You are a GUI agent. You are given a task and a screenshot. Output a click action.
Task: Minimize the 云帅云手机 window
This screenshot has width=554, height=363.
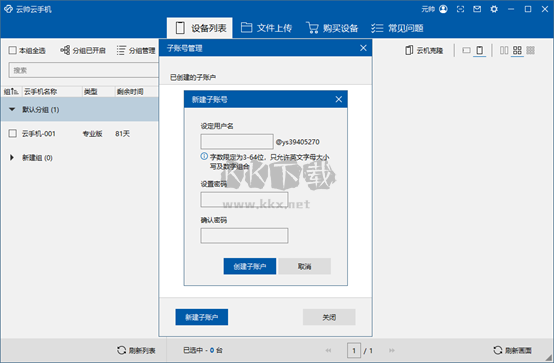(x=511, y=9)
